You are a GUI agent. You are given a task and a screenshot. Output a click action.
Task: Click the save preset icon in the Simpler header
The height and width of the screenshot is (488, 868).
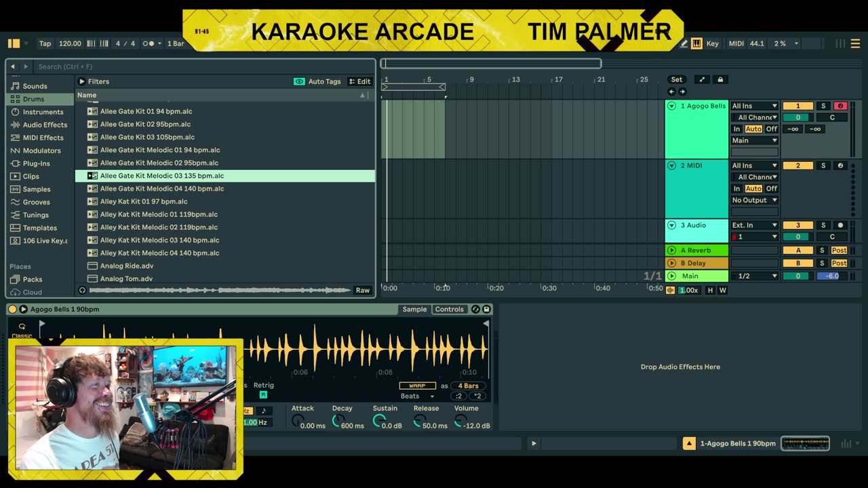(486, 309)
